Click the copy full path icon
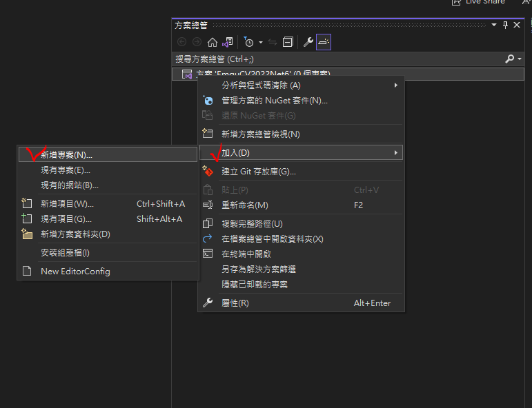532x408 pixels. click(x=208, y=224)
